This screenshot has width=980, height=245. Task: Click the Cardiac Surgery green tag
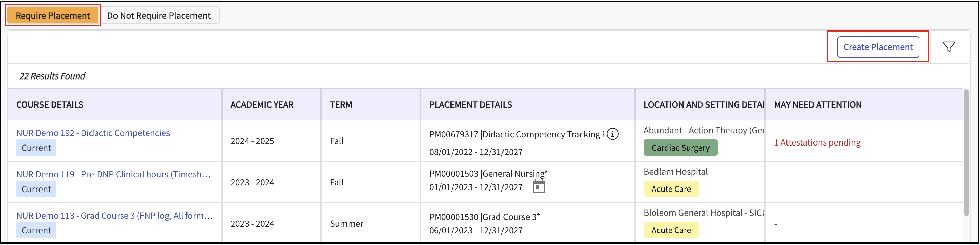(680, 148)
